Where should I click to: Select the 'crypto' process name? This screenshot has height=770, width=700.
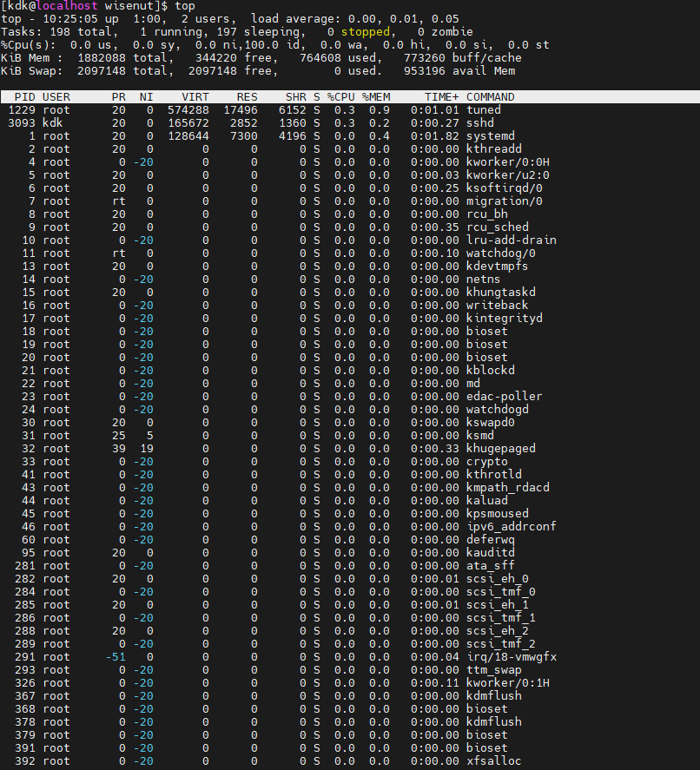(487, 461)
